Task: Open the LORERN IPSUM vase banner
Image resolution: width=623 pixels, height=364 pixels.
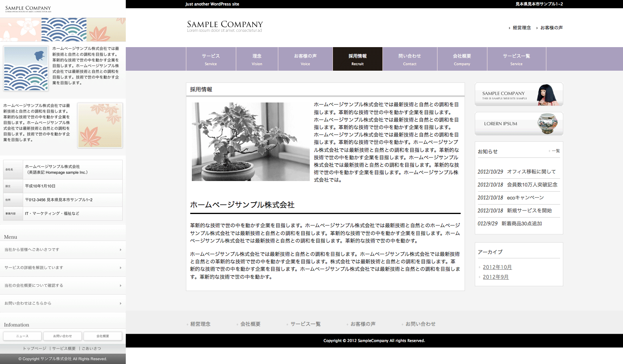Action: coord(519,124)
